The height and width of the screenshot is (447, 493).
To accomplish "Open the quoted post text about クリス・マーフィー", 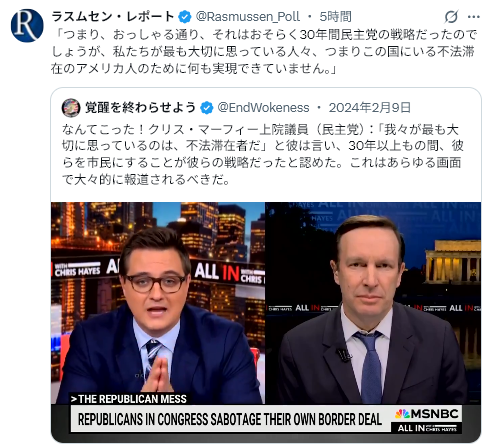I will [263, 154].
